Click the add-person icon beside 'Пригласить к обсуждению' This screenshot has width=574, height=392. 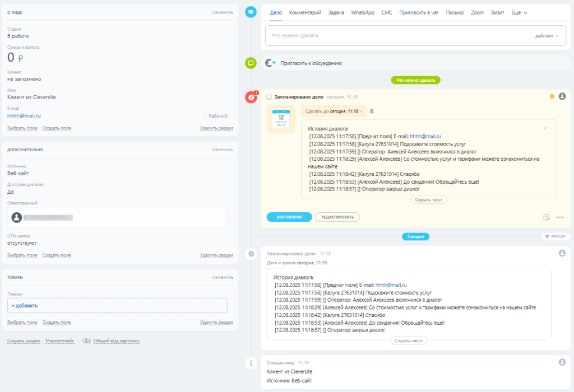(271, 63)
